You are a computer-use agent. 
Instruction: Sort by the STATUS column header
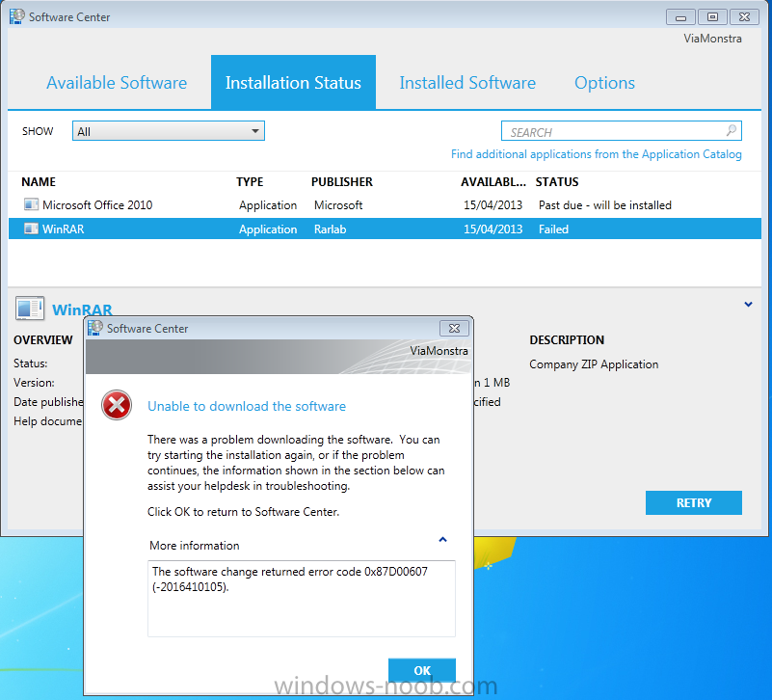(x=557, y=182)
